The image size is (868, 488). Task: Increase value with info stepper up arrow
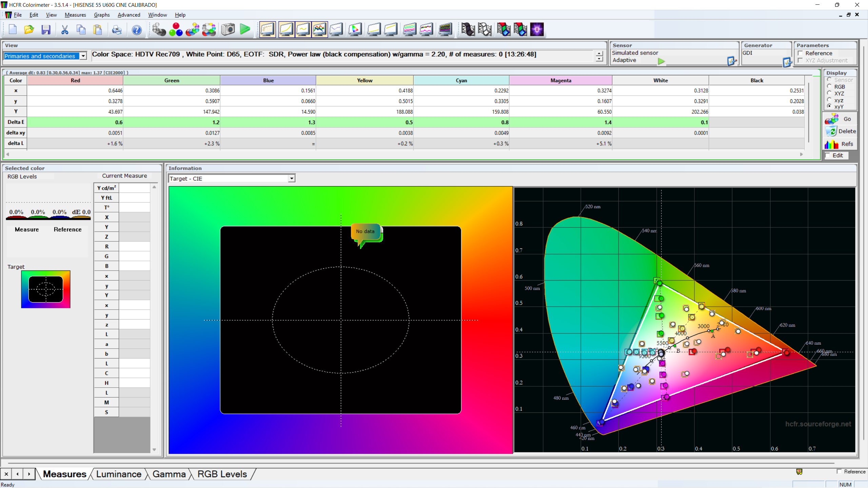pyautogui.click(x=599, y=54)
